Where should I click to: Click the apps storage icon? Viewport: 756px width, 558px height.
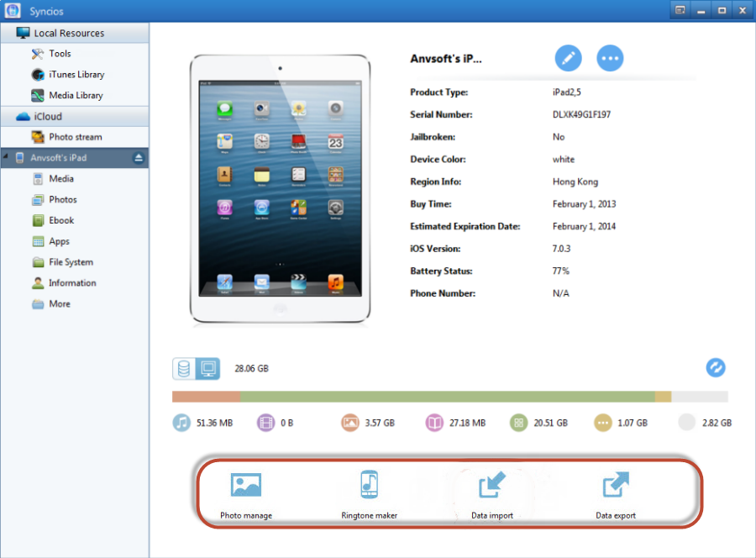(519, 423)
